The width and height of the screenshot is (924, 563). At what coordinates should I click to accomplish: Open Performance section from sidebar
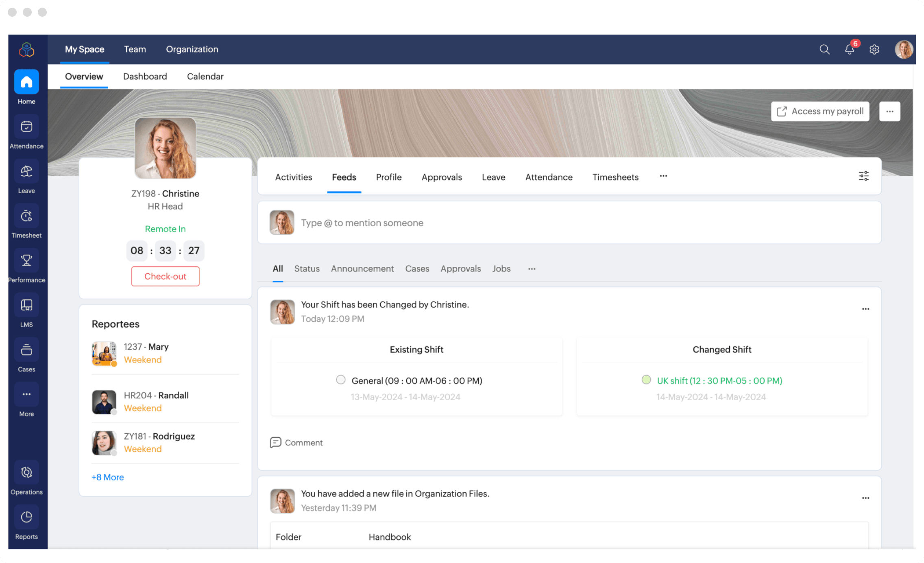click(26, 266)
